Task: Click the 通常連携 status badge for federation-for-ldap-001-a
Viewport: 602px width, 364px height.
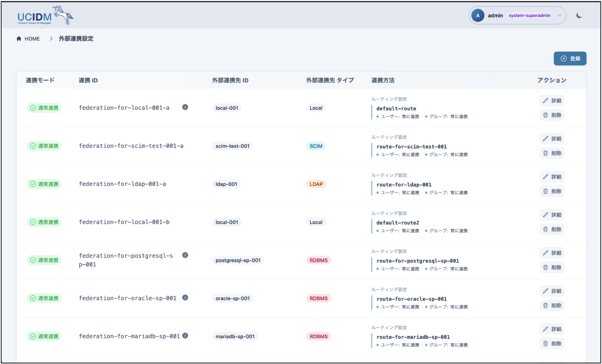Action: click(x=44, y=184)
